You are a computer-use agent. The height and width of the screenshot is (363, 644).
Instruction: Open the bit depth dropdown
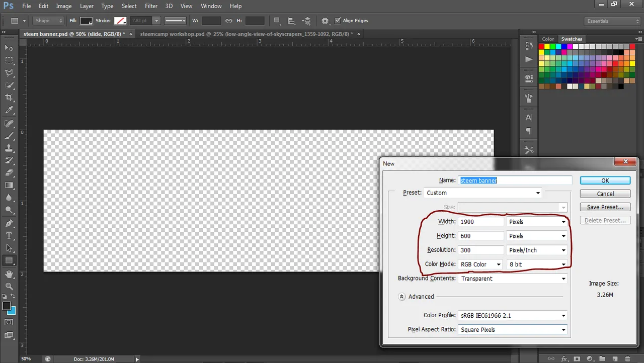(x=537, y=264)
